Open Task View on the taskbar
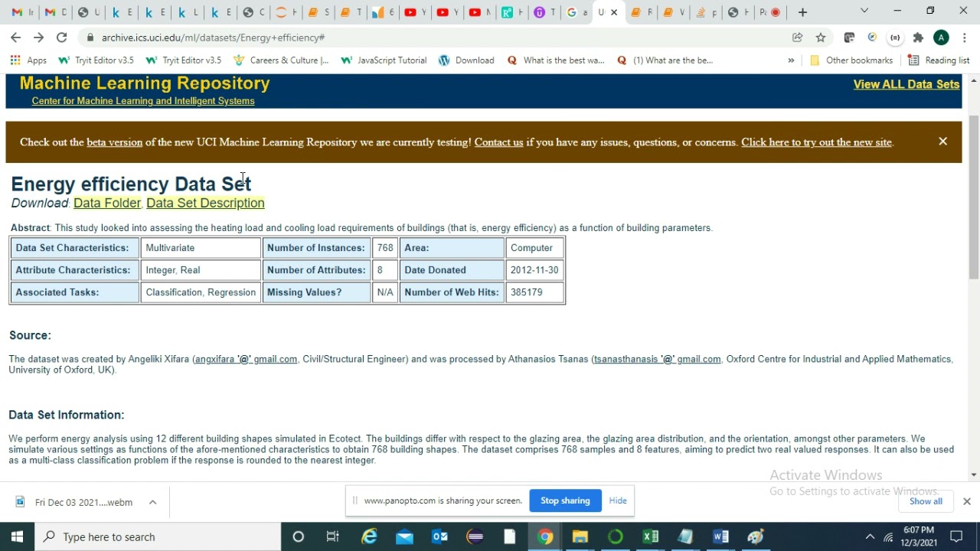Viewport: 980px width, 551px height. [332, 536]
